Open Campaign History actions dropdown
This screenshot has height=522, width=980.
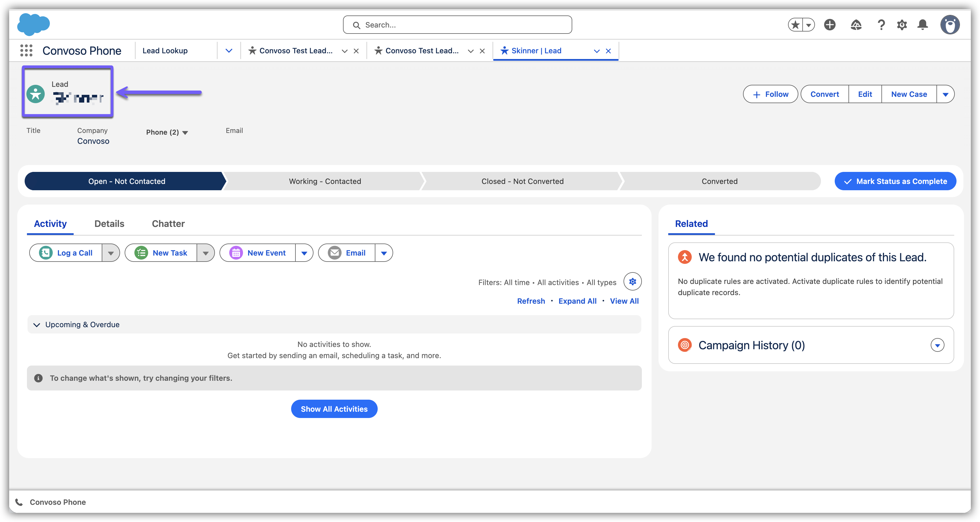click(937, 345)
